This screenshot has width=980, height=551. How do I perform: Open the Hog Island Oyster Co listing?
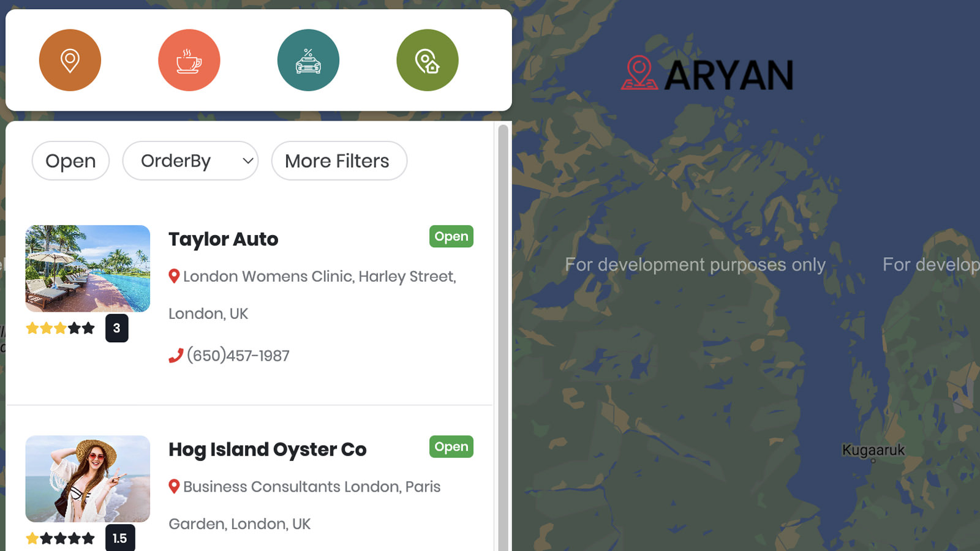point(267,449)
